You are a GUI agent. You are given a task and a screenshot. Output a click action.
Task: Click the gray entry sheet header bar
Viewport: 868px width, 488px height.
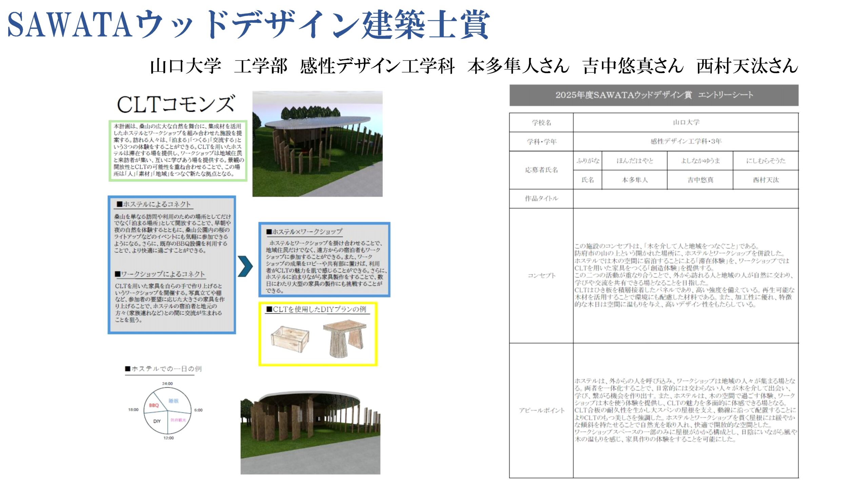point(654,95)
